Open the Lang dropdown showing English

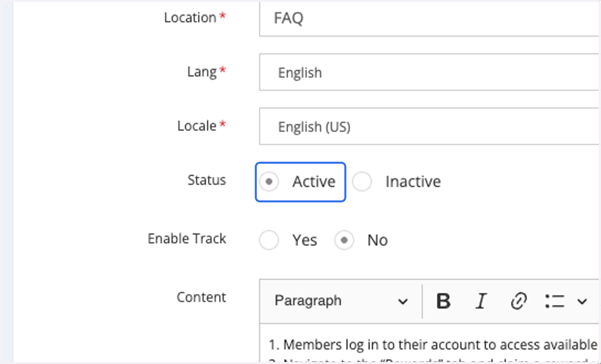[x=430, y=73]
